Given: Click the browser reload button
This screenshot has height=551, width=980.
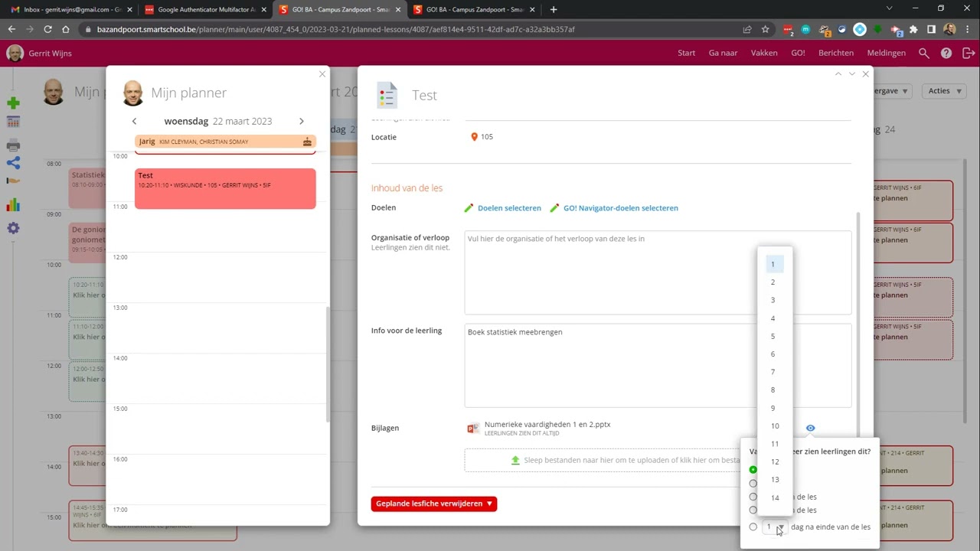Looking at the screenshot, I should (47, 29).
